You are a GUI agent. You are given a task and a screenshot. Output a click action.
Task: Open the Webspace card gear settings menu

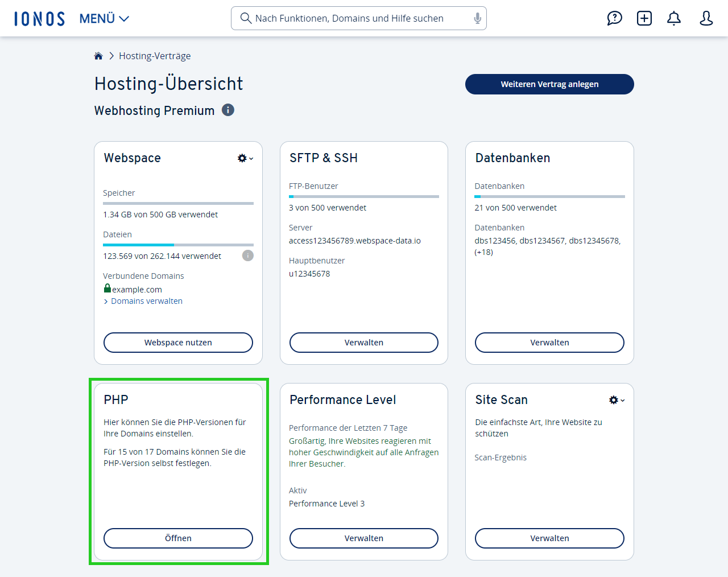coord(245,158)
